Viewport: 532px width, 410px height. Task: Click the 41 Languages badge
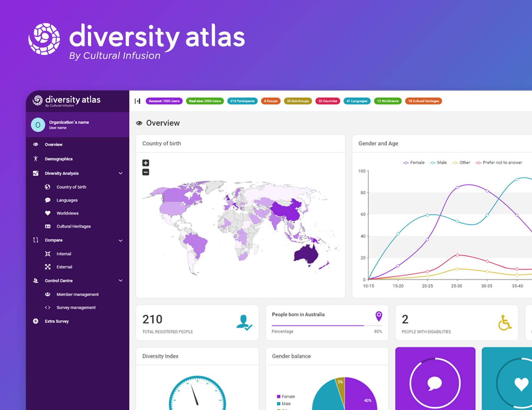point(357,101)
